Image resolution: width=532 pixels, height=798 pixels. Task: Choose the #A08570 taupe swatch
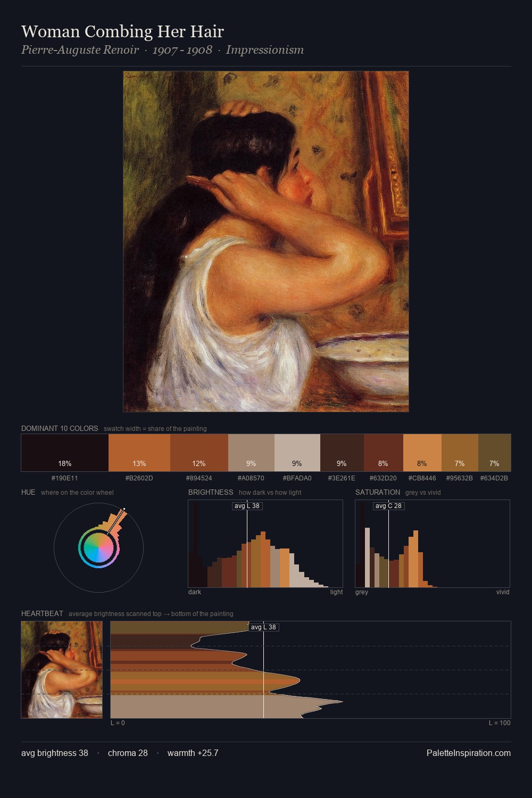[251, 453]
